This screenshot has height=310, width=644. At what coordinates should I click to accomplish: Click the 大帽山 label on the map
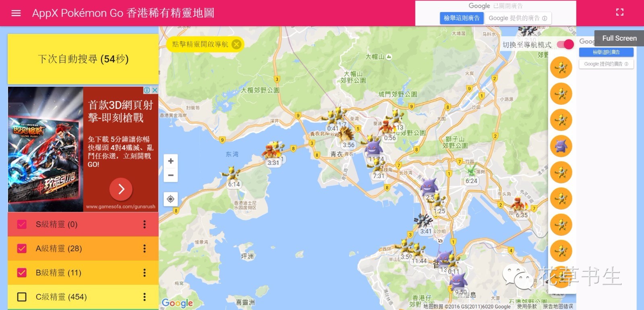tap(375, 57)
